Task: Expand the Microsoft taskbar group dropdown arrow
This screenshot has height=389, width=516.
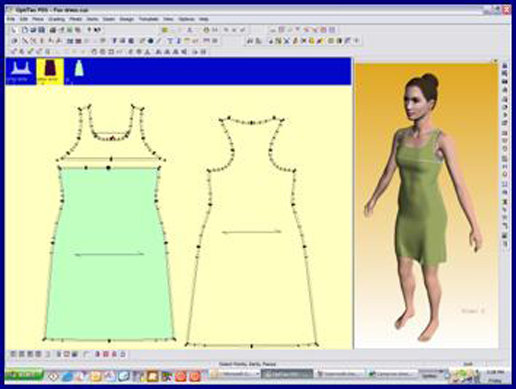Action: [x=257, y=375]
